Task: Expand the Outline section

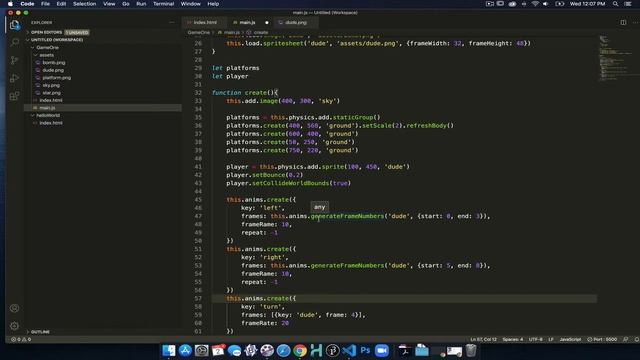Action: tap(40, 332)
